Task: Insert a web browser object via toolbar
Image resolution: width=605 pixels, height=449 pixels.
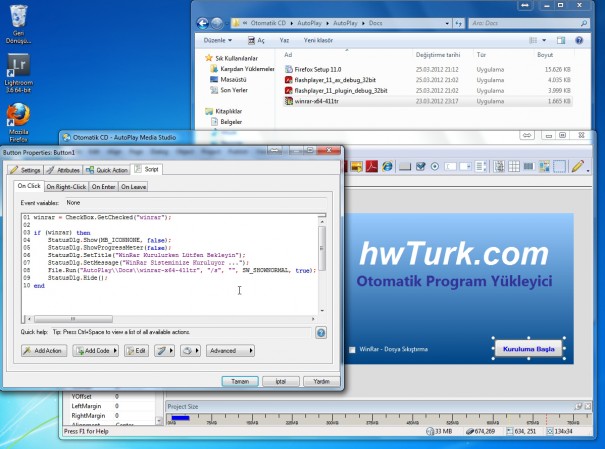Action: point(387,167)
